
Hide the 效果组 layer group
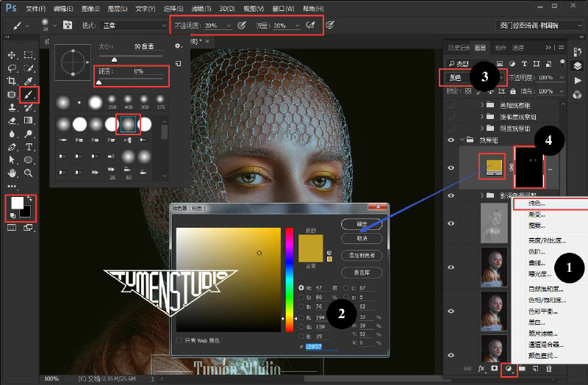pos(451,140)
